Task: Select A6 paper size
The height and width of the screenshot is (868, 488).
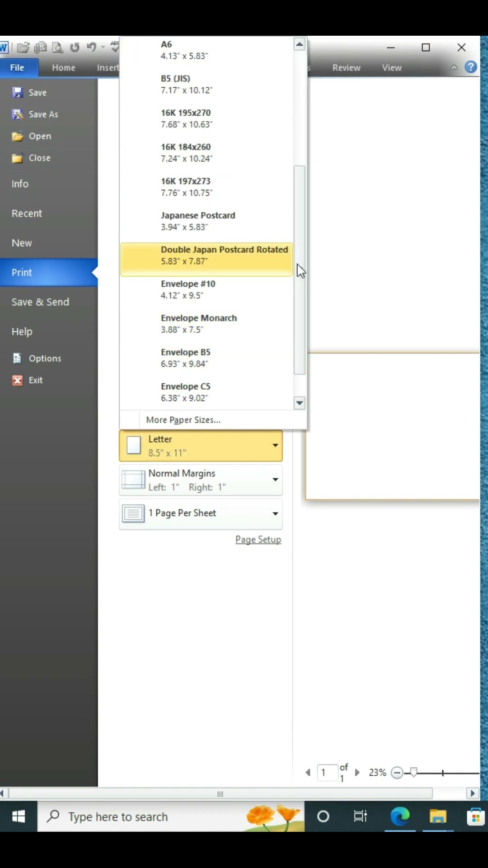Action: [x=206, y=50]
